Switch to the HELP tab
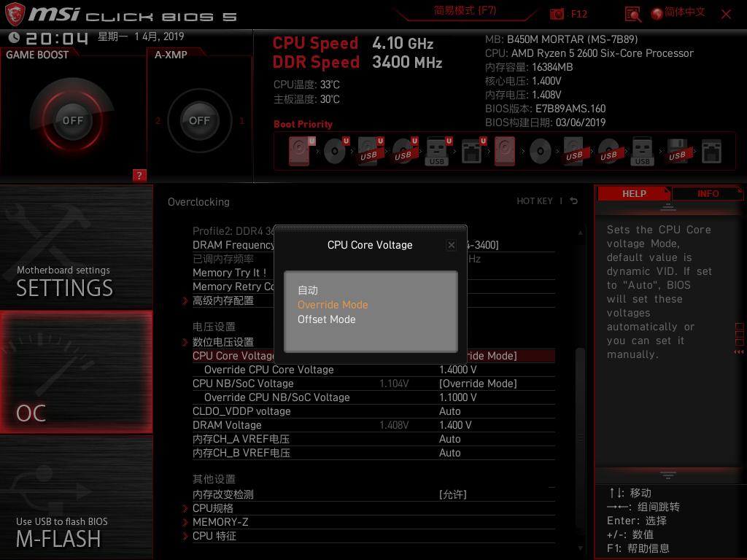Image resolution: width=747 pixels, height=560 pixels. coord(634,193)
